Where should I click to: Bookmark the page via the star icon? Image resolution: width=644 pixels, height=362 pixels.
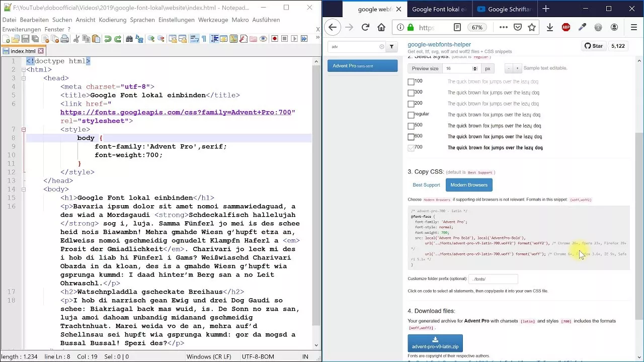pyautogui.click(x=532, y=28)
